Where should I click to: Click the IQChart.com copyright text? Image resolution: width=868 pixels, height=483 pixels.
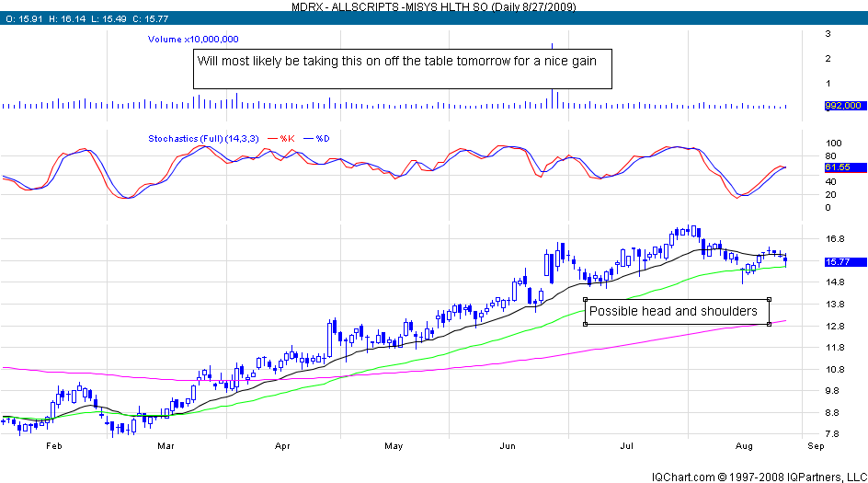pos(759,477)
